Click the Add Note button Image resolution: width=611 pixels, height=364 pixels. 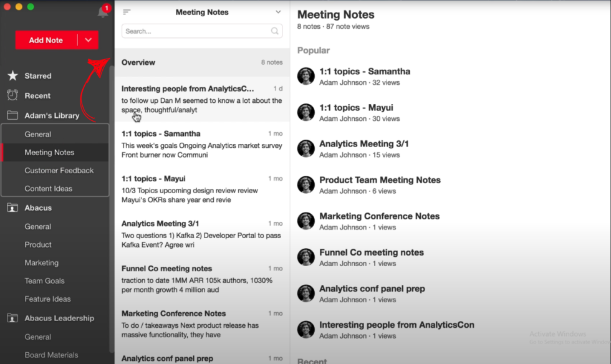[46, 39]
